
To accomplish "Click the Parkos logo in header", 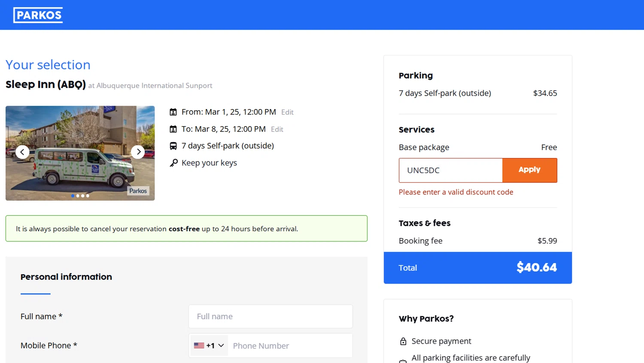I will [38, 15].
